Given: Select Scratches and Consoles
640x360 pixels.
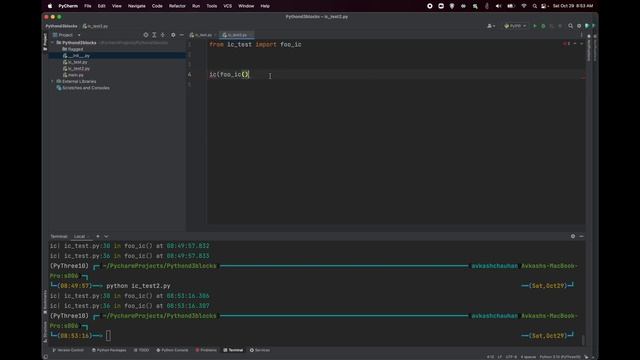Looking at the screenshot, I should pos(83,88).
